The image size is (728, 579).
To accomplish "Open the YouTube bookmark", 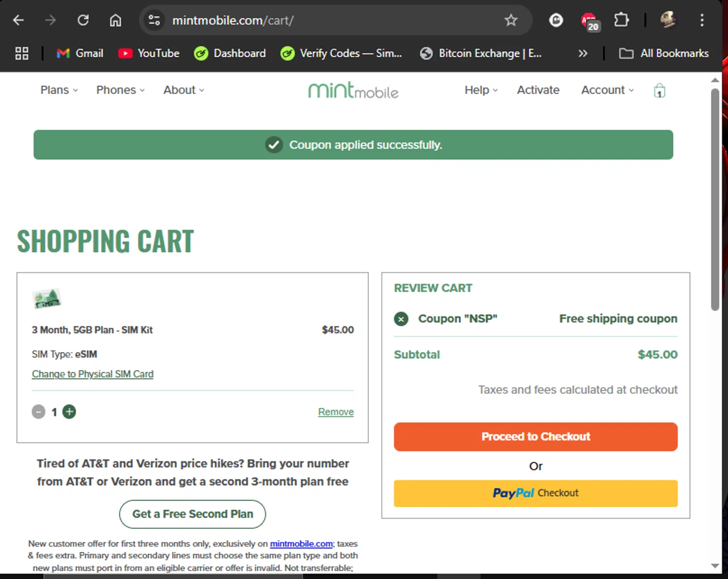I will click(149, 53).
